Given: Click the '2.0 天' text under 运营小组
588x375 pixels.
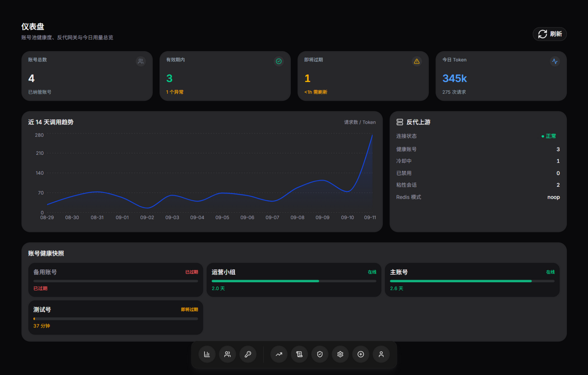Looking at the screenshot, I should pyautogui.click(x=218, y=288).
